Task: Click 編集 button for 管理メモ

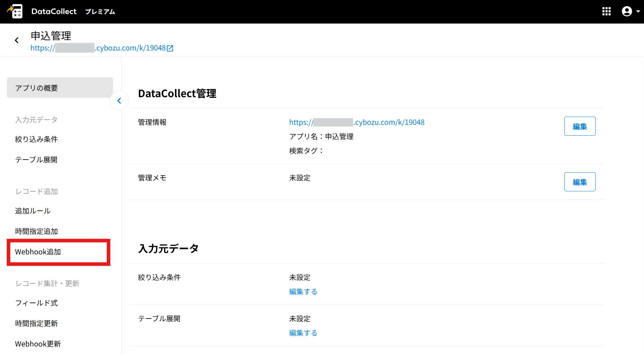Action: pos(580,182)
